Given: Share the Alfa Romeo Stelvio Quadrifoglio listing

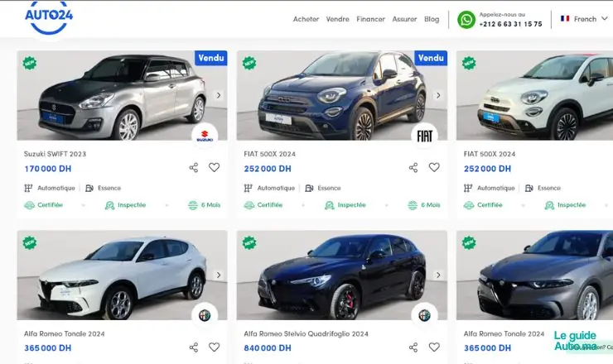Looking at the screenshot, I should (x=413, y=348).
